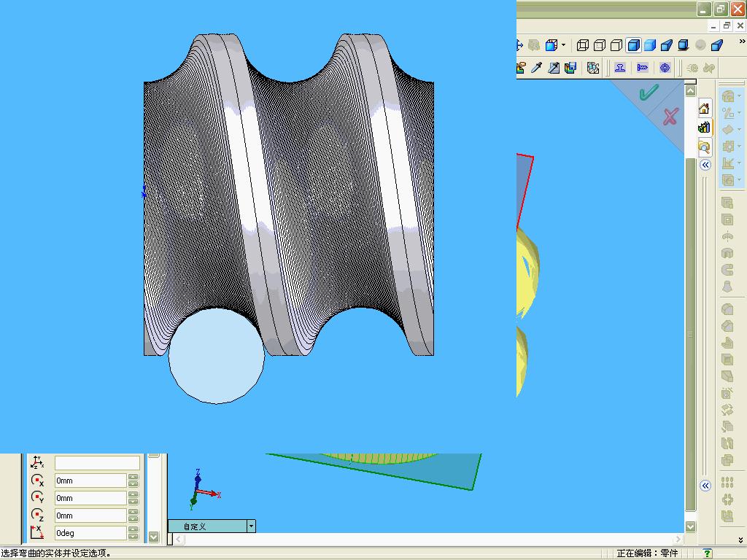Click the Y origin 0mm field

point(90,498)
